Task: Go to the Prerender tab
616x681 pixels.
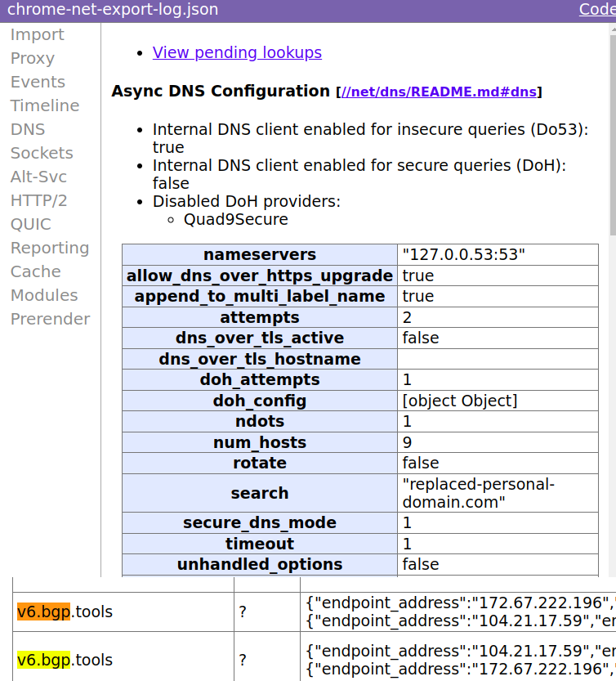Action: click(x=50, y=319)
